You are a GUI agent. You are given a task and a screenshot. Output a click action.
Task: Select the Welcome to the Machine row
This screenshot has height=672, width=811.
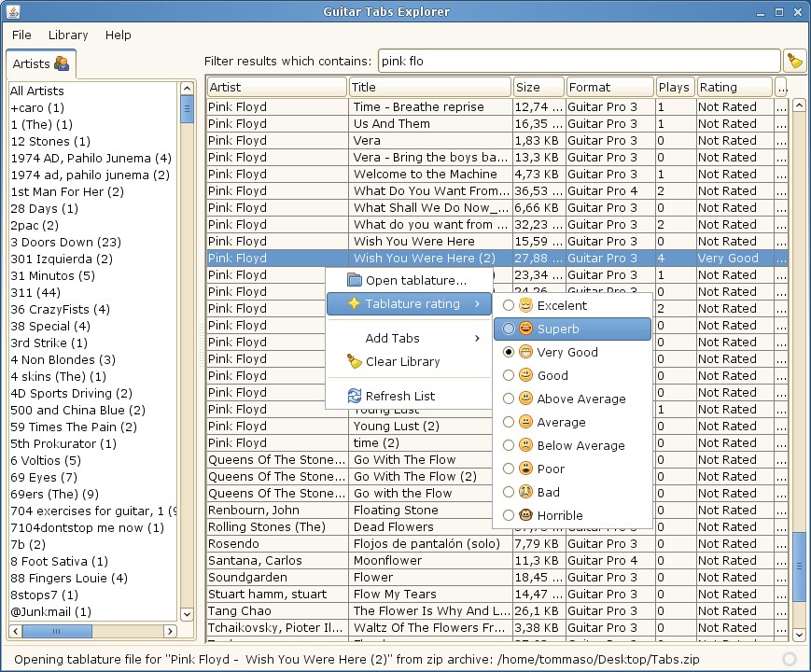click(x=496, y=174)
